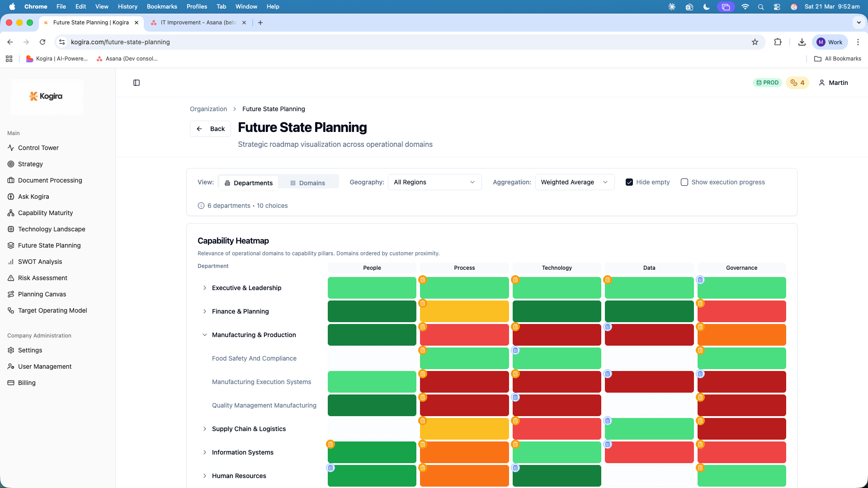
Task: Open Capability Maturity
Action: tap(45, 212)
